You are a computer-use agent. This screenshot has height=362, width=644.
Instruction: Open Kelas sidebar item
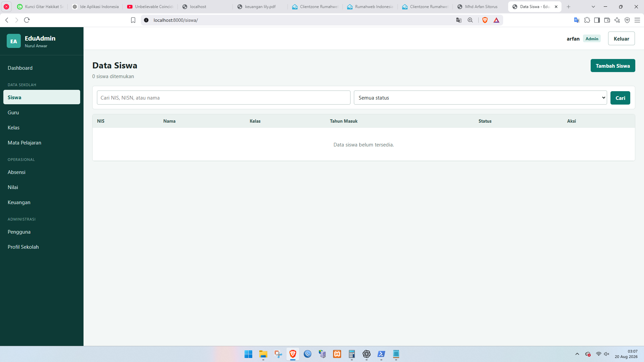[42, 128]
